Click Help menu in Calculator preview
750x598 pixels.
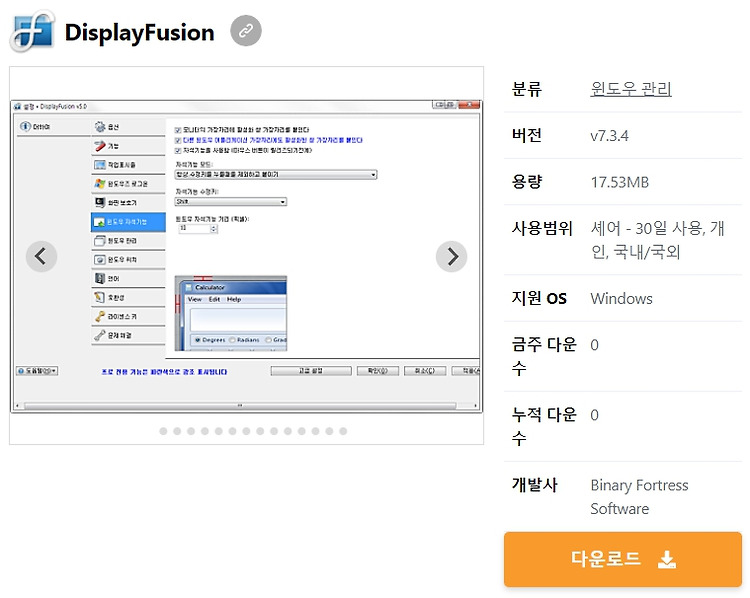coord(234,299)
